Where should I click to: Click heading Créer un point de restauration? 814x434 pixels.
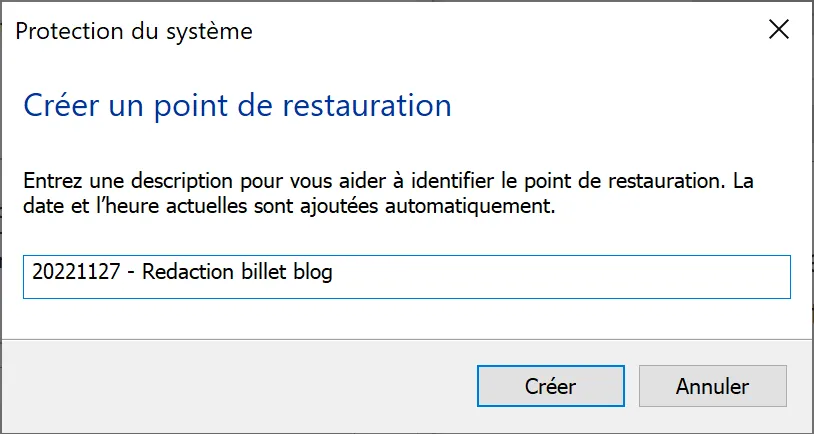point(237,105)
